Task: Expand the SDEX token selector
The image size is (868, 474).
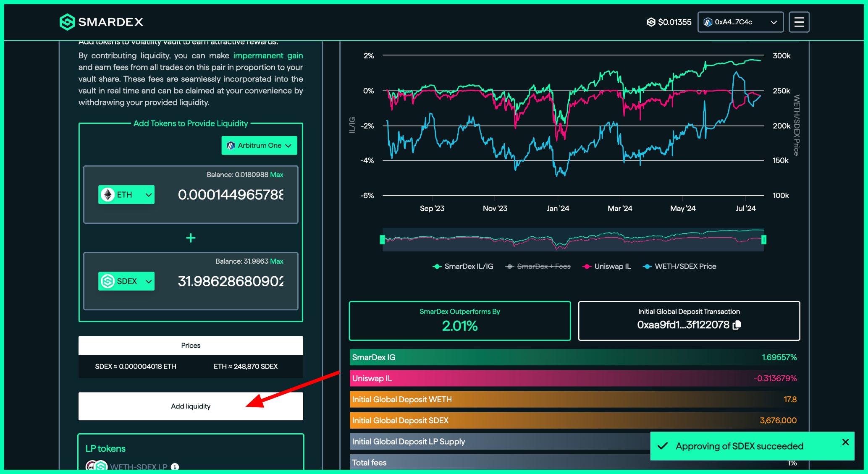Action: pyautogui.click(x=126, y=281)
